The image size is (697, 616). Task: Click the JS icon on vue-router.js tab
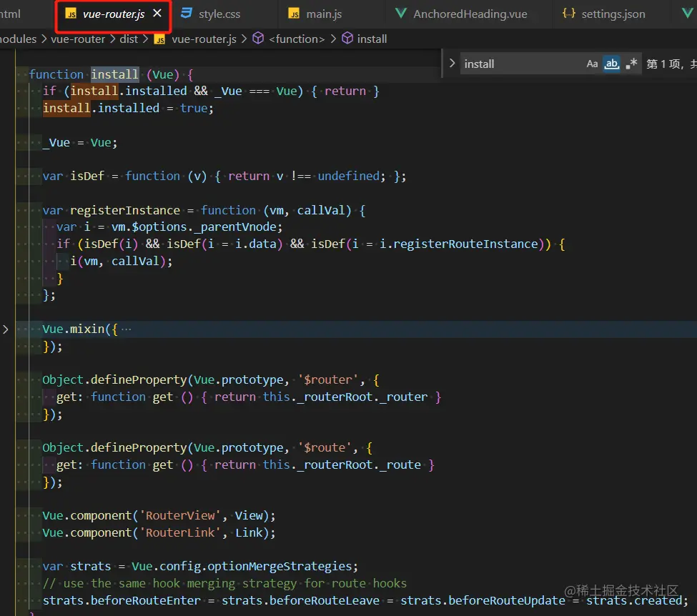click(71, 14)
